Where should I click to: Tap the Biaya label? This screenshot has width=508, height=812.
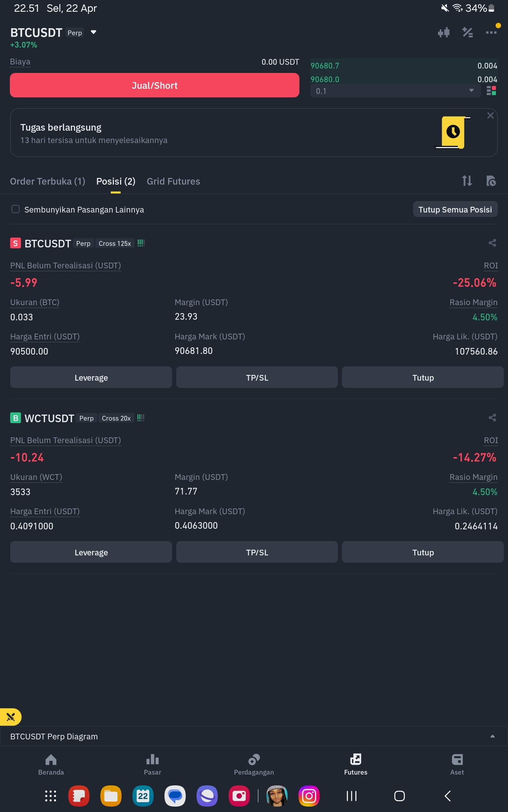coord(20,62)
